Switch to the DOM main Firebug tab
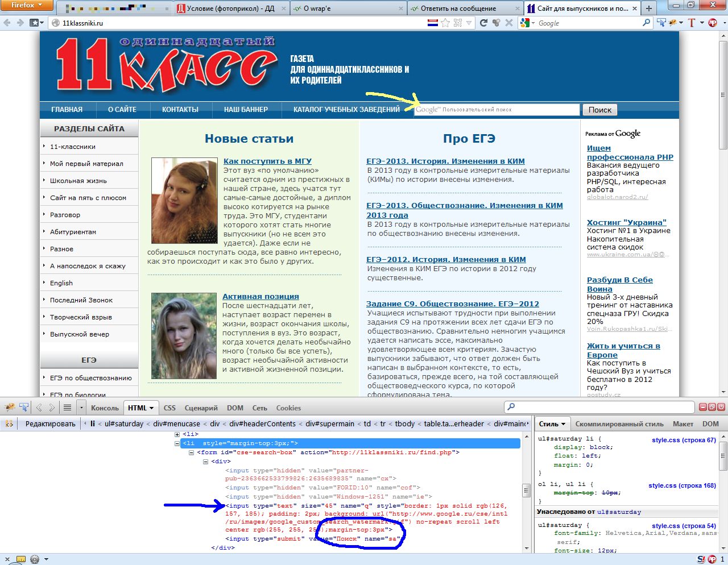 [x=235, y=408]
